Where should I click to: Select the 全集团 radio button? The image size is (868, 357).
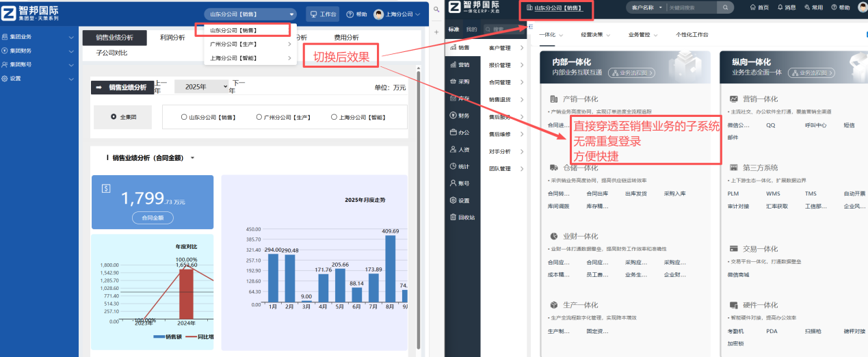pos(114,117)
